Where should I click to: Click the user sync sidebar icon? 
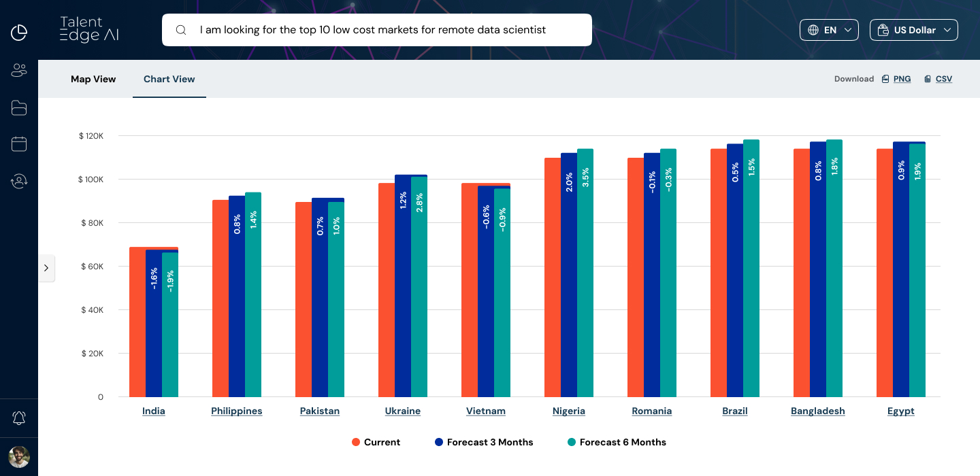tap(19, 181)
